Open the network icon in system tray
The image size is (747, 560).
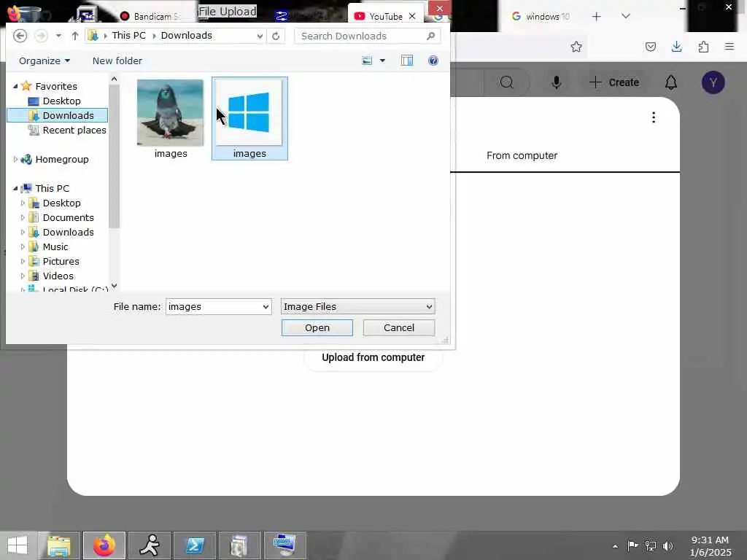(650, 545)
